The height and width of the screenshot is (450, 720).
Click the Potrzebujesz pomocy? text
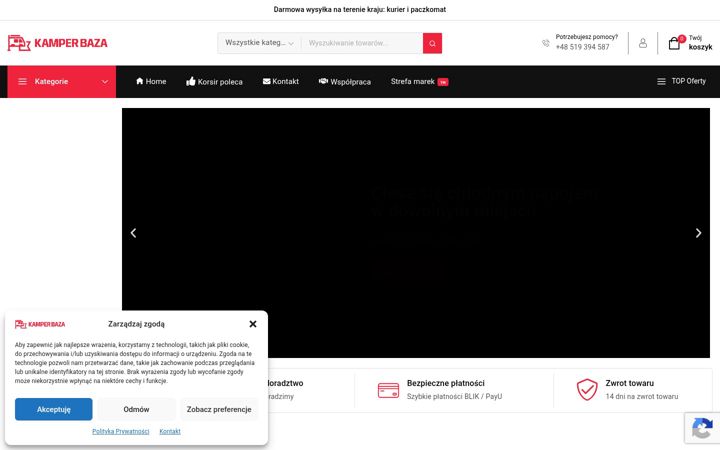pyautogui.click(x=586, y=37)
